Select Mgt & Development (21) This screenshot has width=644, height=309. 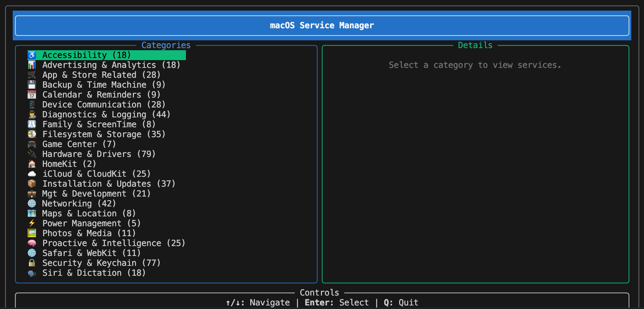[x=96, y=193]
